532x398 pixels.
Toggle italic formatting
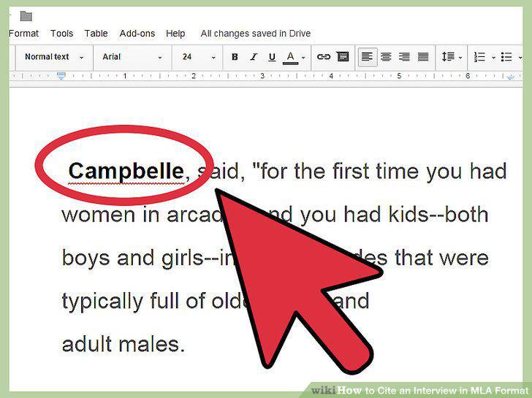point(253,57)
